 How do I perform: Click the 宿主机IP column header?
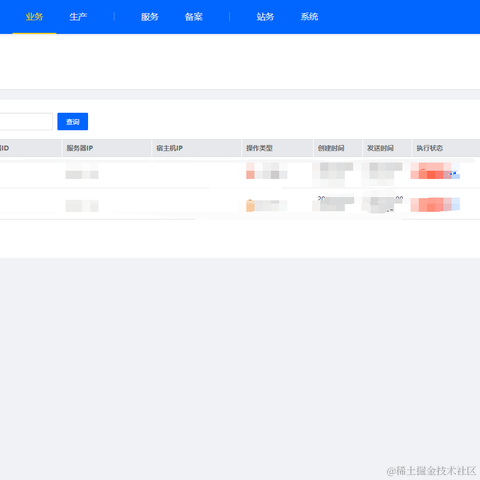(x=196, y=148)
